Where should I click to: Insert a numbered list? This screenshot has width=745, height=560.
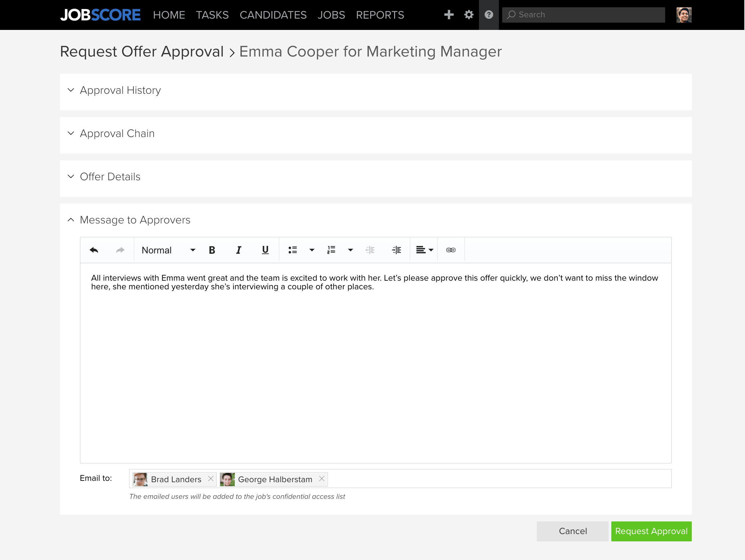331,250
